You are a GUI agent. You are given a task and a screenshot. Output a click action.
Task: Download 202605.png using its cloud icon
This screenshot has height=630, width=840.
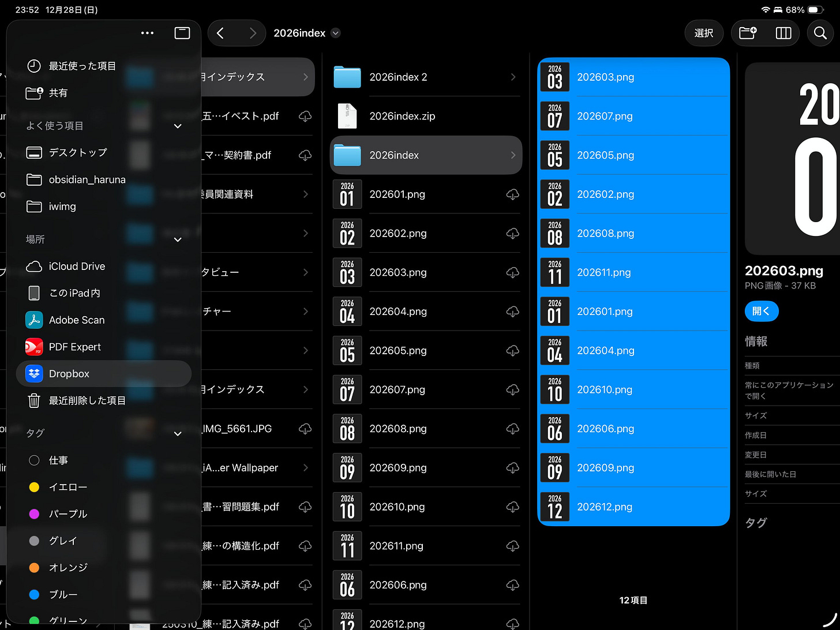(512, 351)
